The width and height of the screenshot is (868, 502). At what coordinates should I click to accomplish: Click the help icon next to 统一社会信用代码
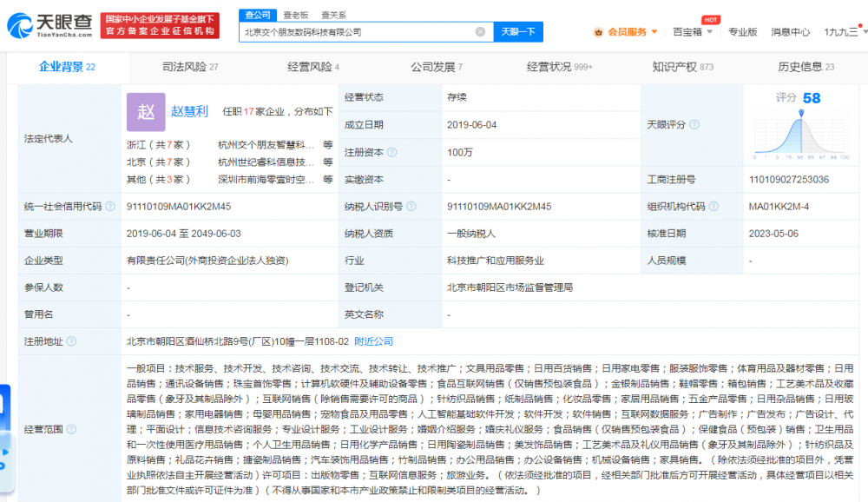109,207
